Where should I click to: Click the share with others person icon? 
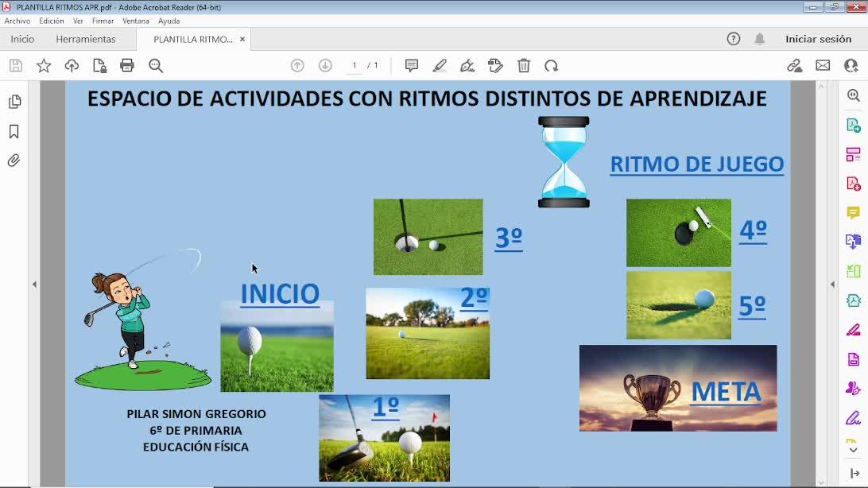[x=851, y=66]
